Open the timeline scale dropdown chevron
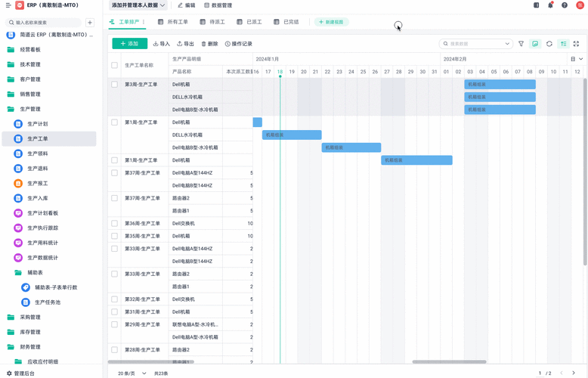This screenshot has height=378, width=588. (577, 59)
